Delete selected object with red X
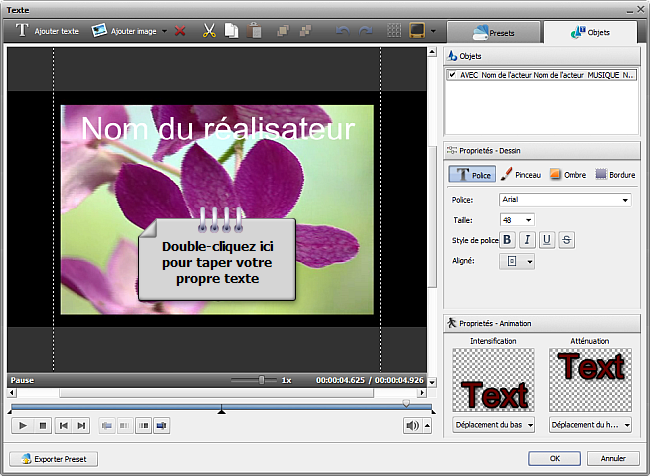The width and height of the screenshot is (650, 476). (x=180, y=31)
